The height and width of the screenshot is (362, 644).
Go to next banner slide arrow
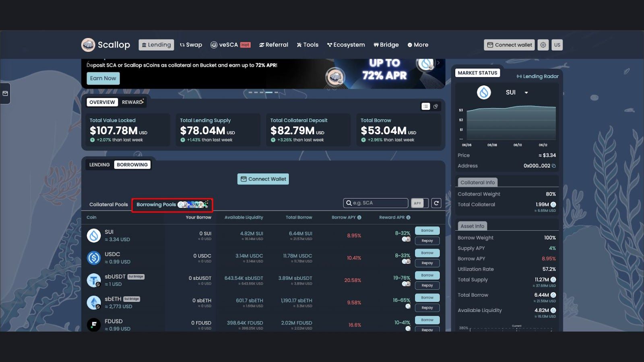click(438, 63)
